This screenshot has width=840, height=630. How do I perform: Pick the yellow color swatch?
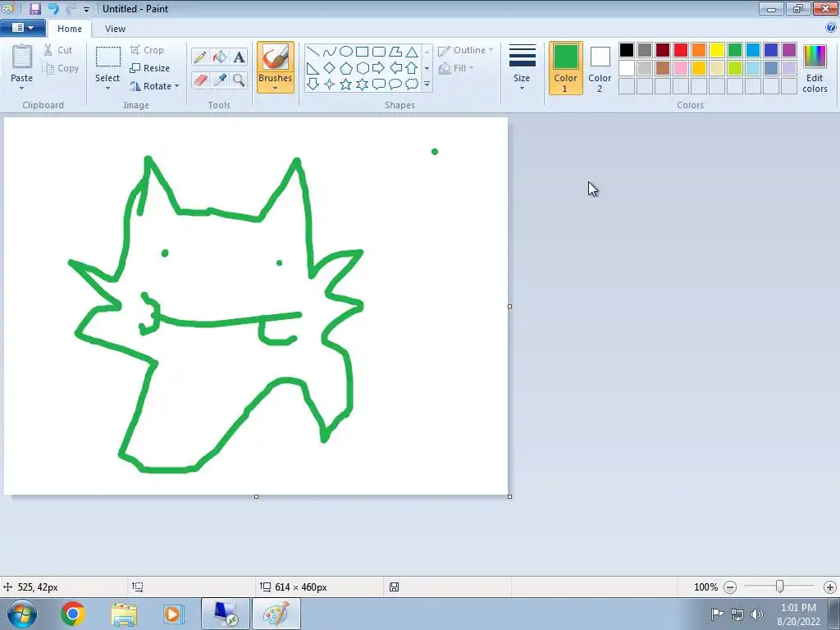pos(717,50)
